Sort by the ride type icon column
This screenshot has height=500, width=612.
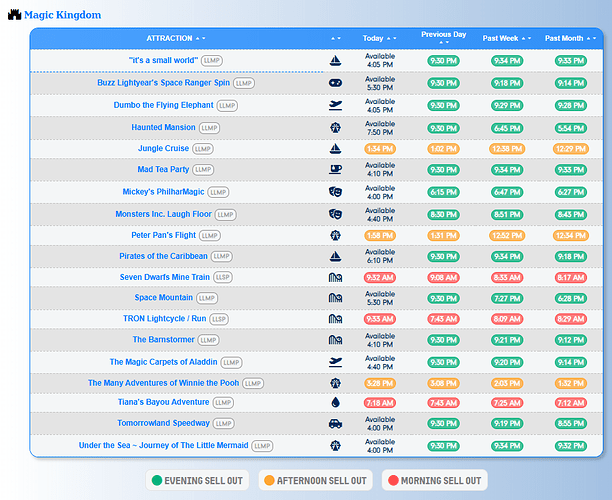point(335,38)
